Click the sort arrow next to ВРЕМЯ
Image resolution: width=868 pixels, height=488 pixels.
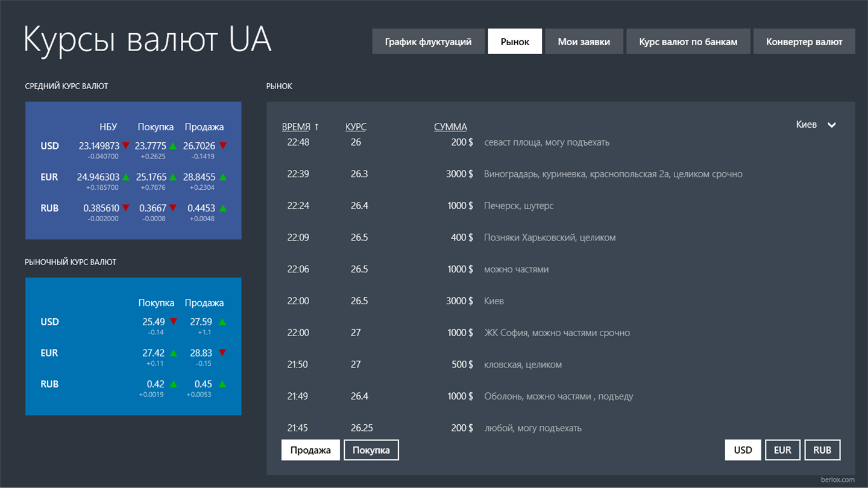[316, 127]
